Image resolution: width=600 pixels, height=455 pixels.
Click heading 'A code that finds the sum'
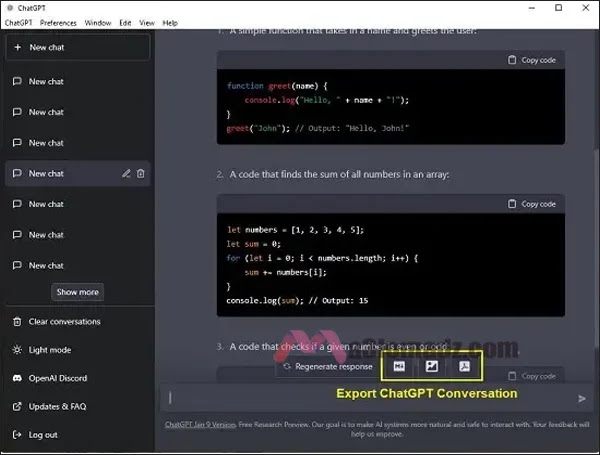339,174
